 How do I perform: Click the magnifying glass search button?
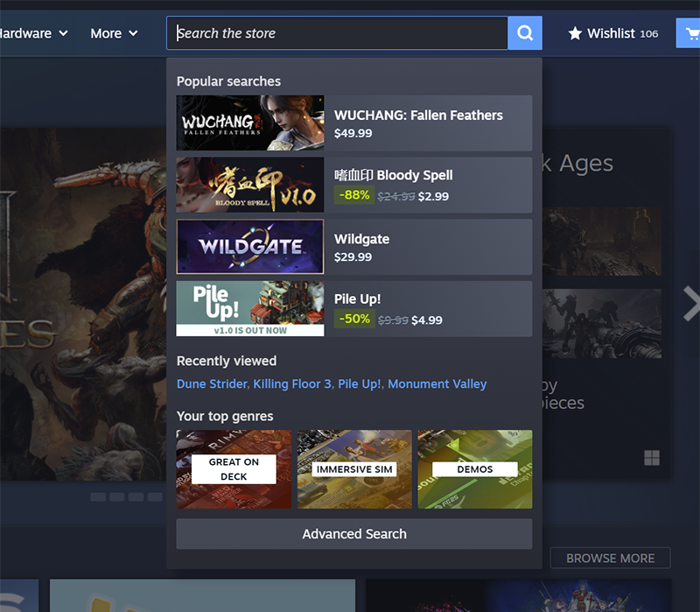point(525,33)
